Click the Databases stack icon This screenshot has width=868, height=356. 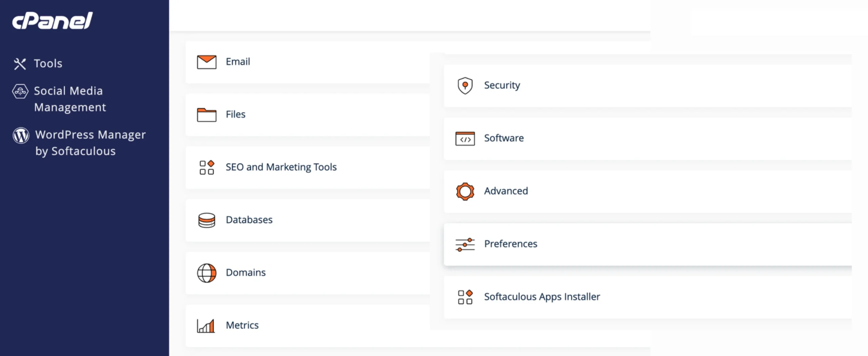click(206, 220)
